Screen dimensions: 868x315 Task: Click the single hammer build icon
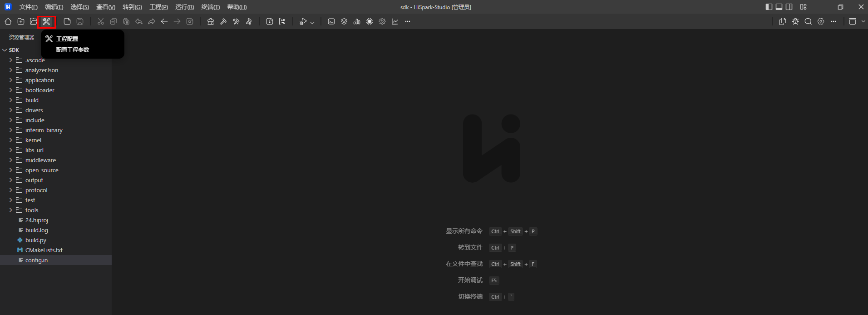223,21
